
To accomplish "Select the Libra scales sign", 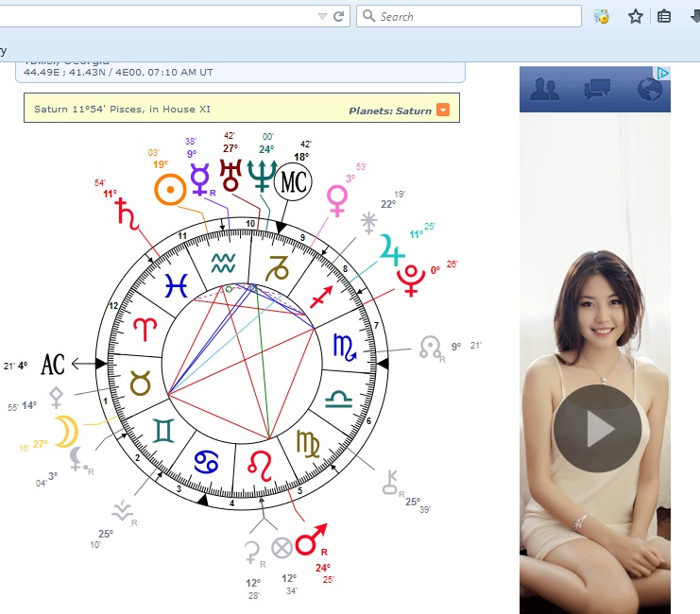I will [338, 400].
